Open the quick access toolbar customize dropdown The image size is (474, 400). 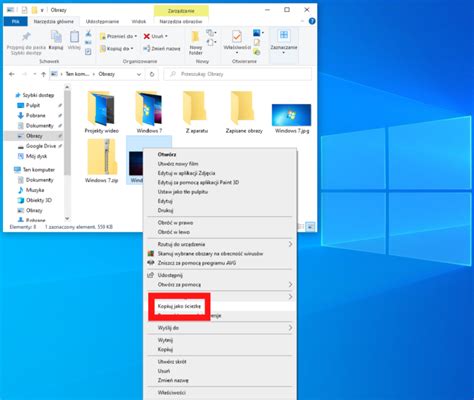coord(42,10)
